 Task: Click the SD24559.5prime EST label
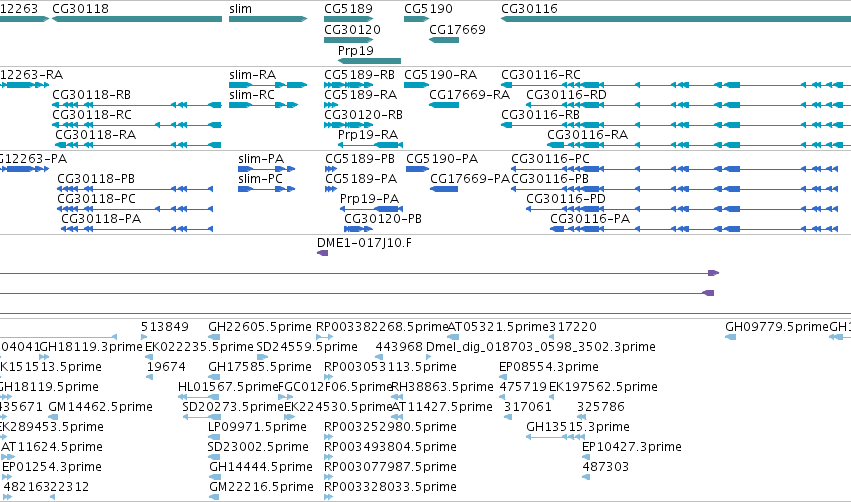pyautogui.click(x=307, y=346)
